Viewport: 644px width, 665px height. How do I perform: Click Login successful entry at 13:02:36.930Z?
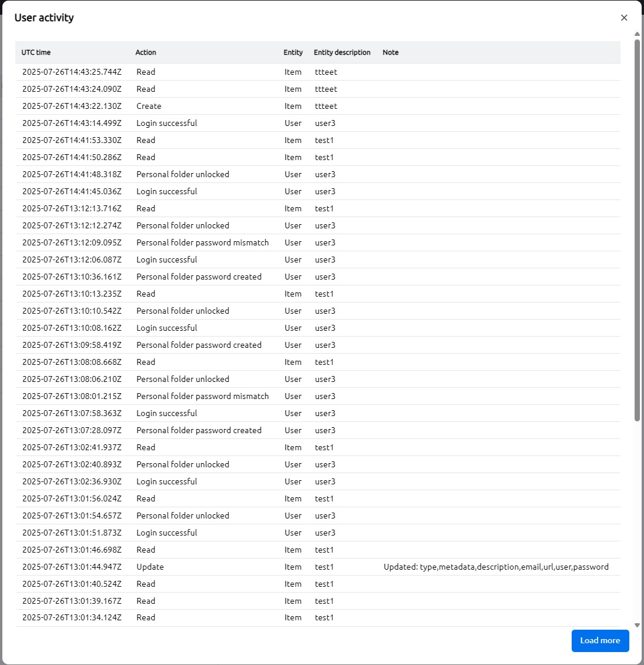point(166,481)
